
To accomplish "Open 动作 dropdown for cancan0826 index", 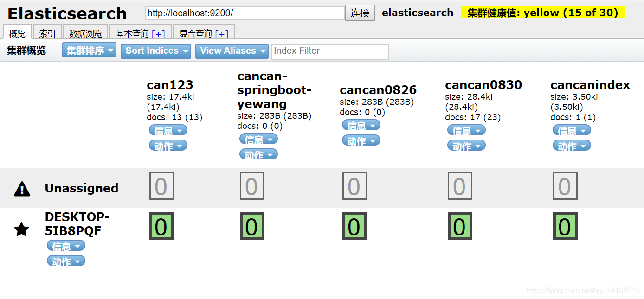I will tap(361, 140).
